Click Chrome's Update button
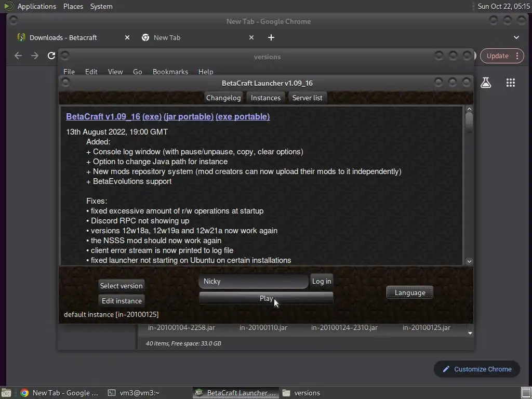The image size is (532, 399). [x=497, y=56]
